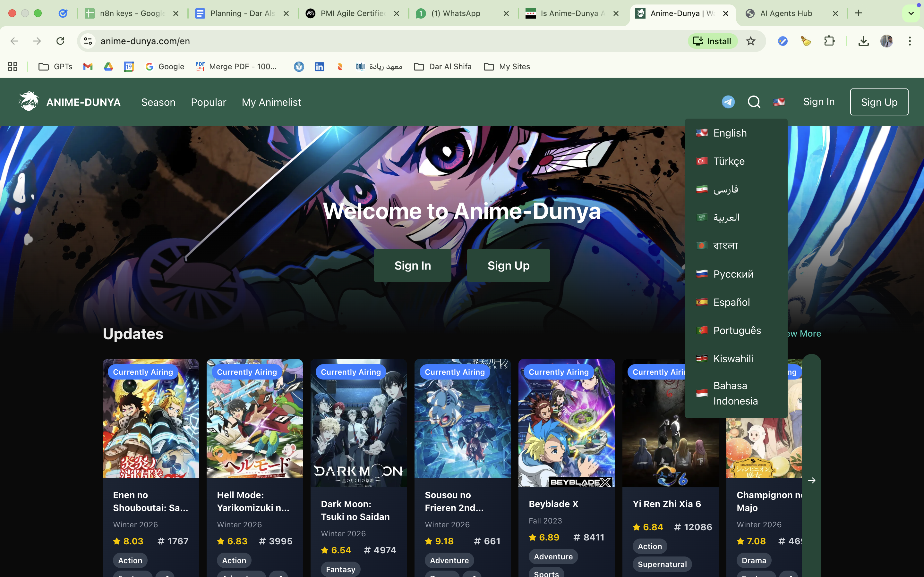The height and width of the screenshot is (577, 924).
Task: Toggle the language flag dropdown
Action: click(779, 102)
